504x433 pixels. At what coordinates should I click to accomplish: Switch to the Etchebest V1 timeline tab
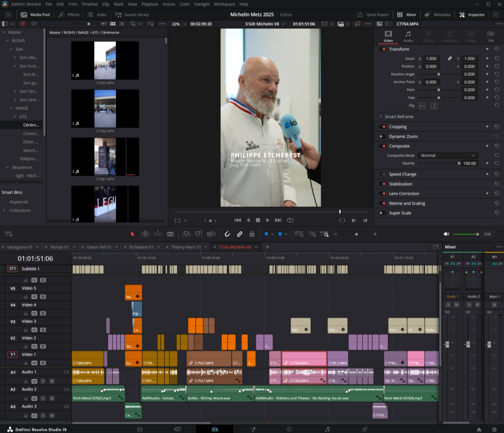click(x=141, y=247)
